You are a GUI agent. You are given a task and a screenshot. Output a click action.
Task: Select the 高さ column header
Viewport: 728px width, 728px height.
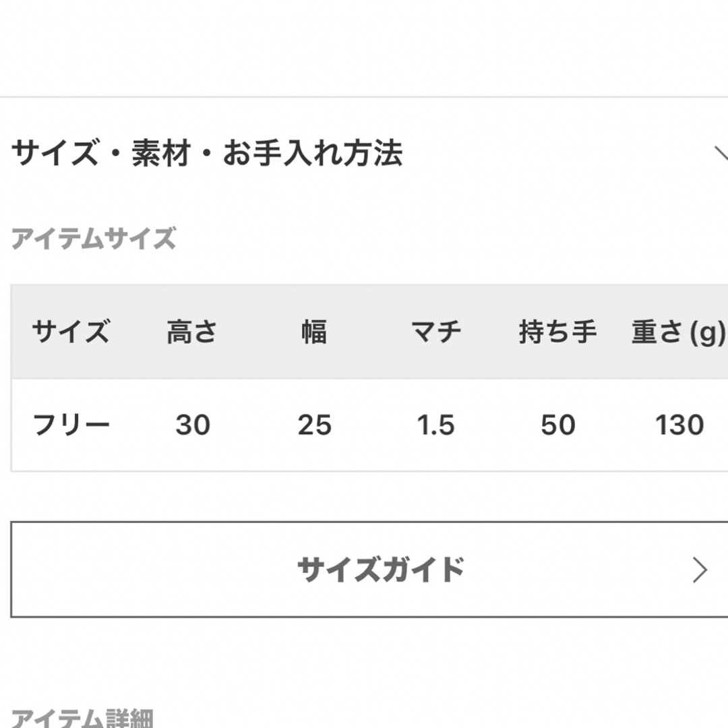click(192, 332)
